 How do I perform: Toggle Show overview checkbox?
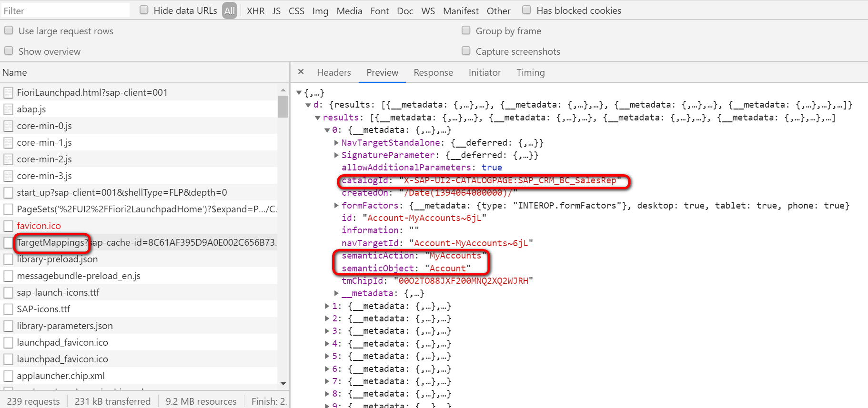(x=9, y=51)
